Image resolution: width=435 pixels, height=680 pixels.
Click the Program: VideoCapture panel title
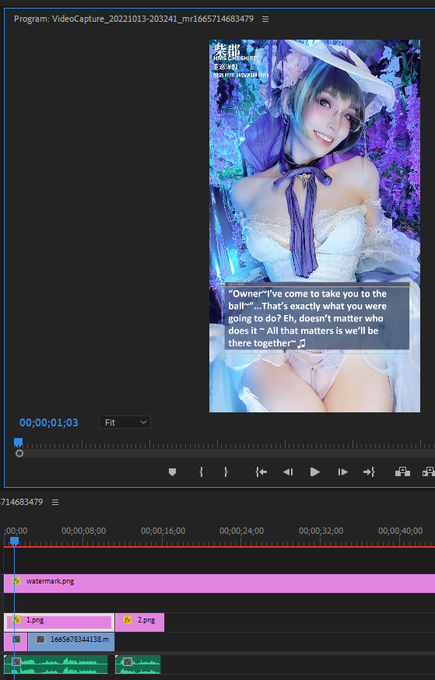coord(134,19)
